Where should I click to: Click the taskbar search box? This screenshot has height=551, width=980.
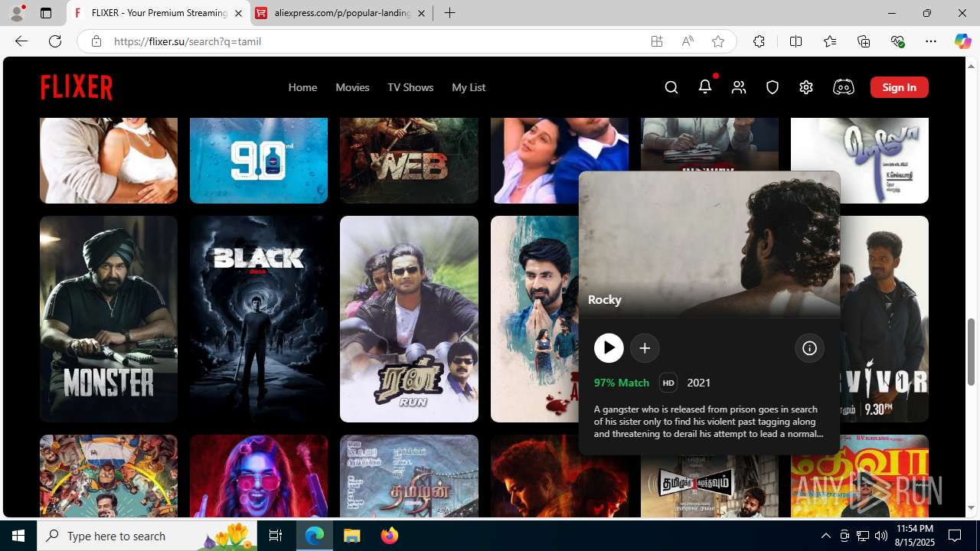click(x=148, y=536)
